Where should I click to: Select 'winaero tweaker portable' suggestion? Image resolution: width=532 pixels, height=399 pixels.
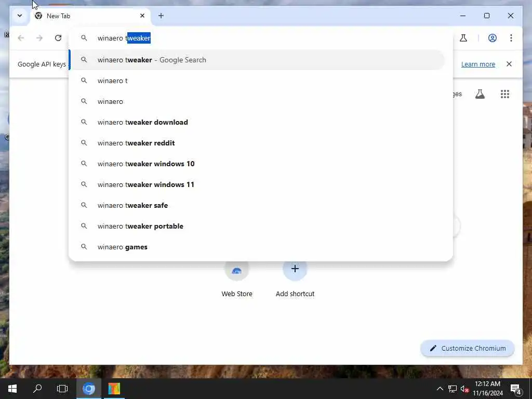point(257,226)
